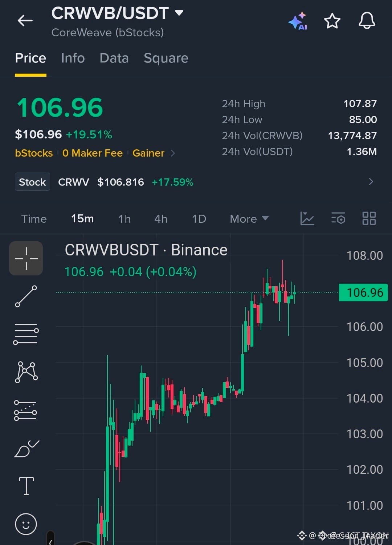Viewport: 392px width, 545px height.
Task: Go back using the arrow icon
Action: (x=25, y=20)
